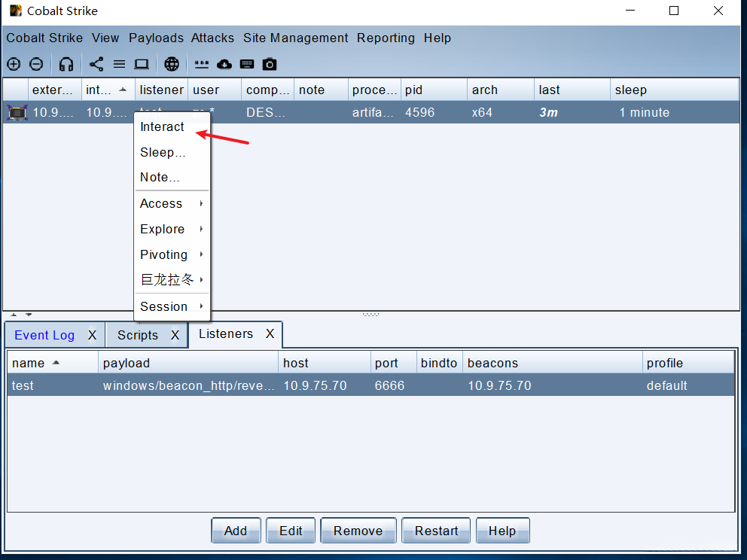The height and width of the screenshot is (560, 747).
Task: View keystrokes via the keyboard icon
Action: point(247,64)
